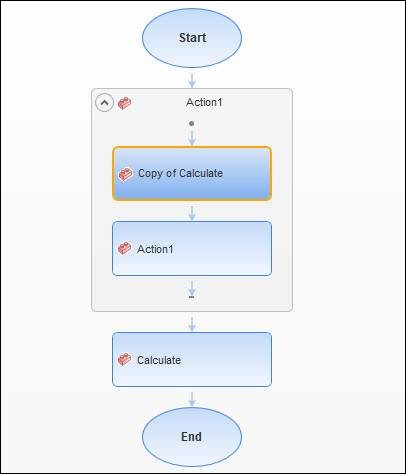Click arrow between Action1 group and Calculate

[192, 324]
